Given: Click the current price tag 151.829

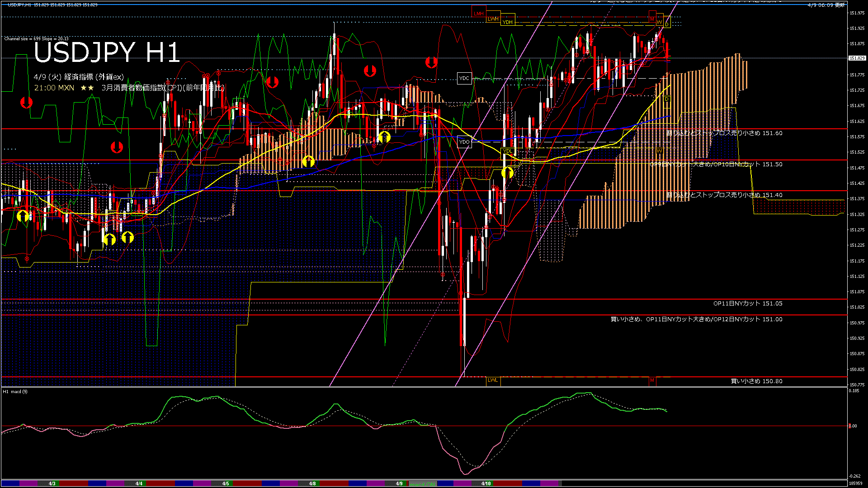Looking at the screenshot, I should [857, 58].
